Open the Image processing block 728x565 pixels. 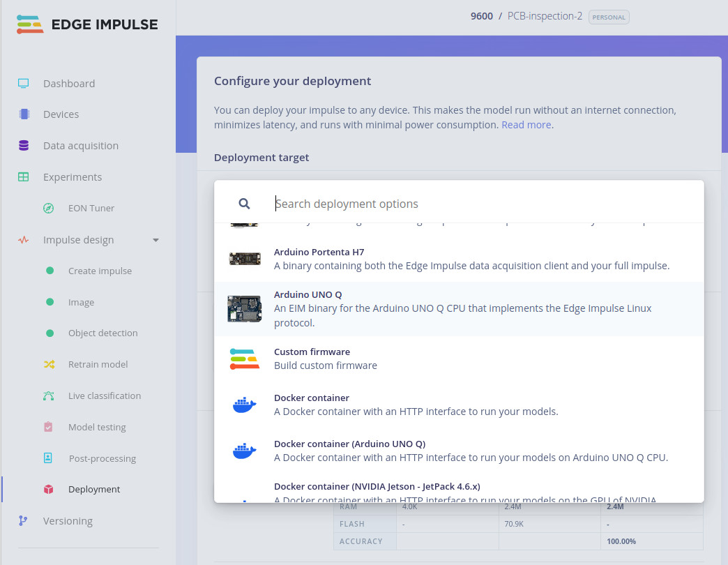(82, 302)
